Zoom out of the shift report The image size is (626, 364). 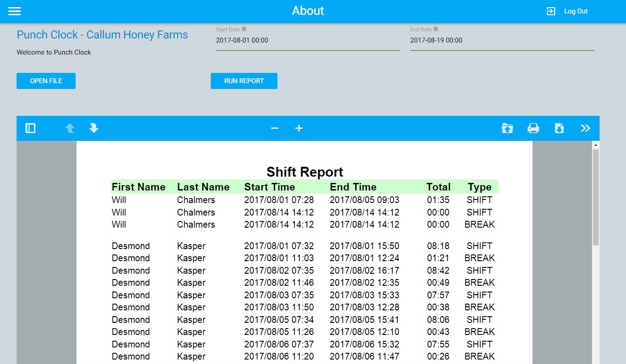pos(275,128)
